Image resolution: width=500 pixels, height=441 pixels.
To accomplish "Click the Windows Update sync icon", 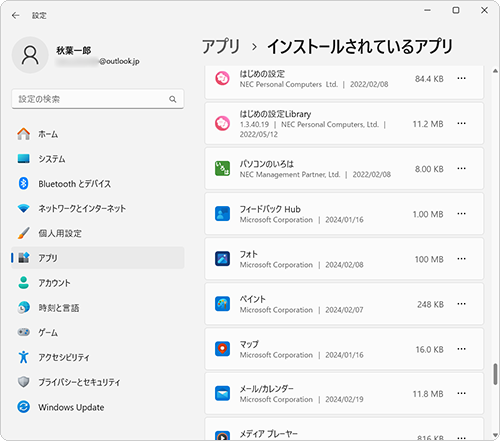I will [24, 407].
